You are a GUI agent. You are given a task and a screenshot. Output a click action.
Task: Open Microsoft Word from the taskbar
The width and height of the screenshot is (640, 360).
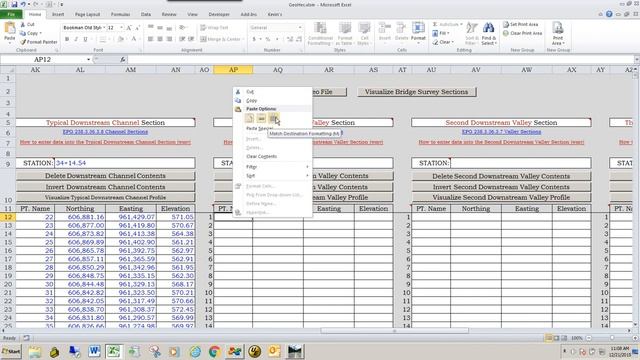coord(94,351)
